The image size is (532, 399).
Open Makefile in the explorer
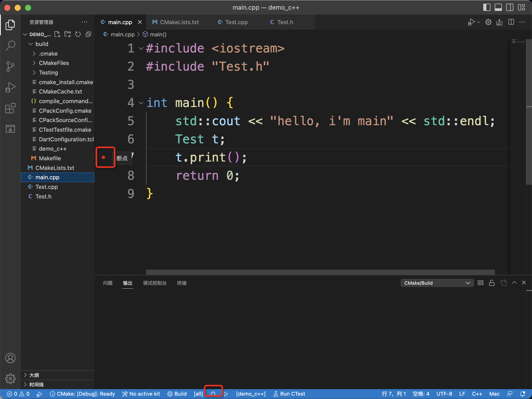[57, 158]
